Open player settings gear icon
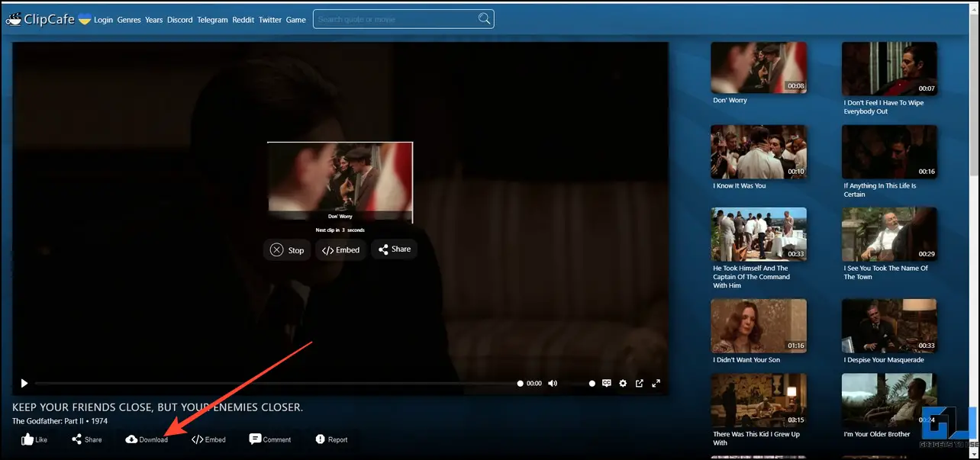 pos(623,383)
